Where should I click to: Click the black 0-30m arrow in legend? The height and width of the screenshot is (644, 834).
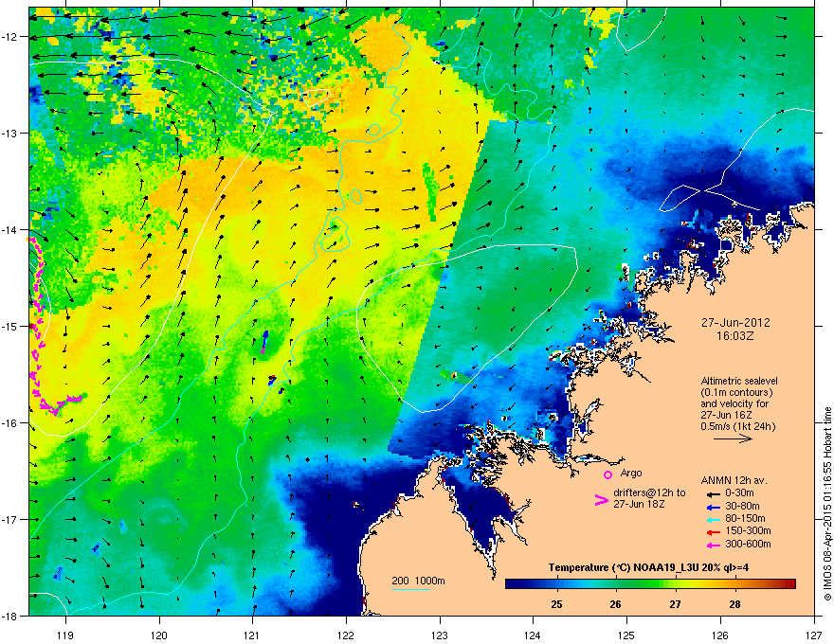click(712, 493)
